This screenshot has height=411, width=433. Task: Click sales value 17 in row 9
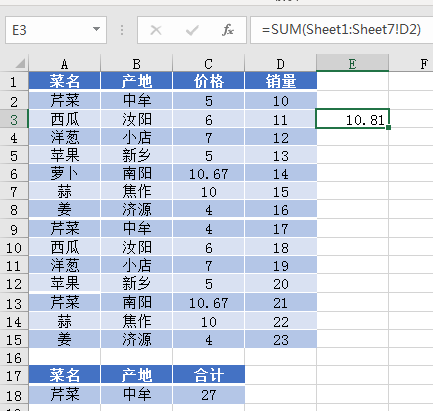pyautogui.click(x=280, y=228)
